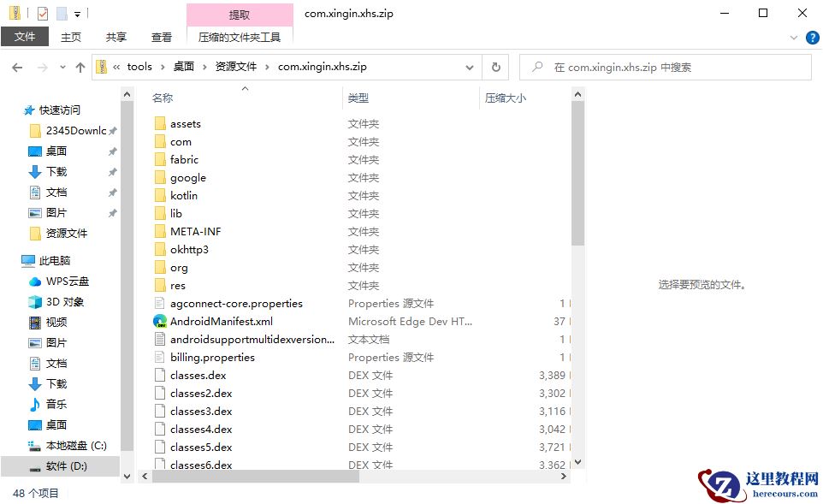Navigate back using the back arrow
The image size is (823, 504).
(x=17, y=67)
